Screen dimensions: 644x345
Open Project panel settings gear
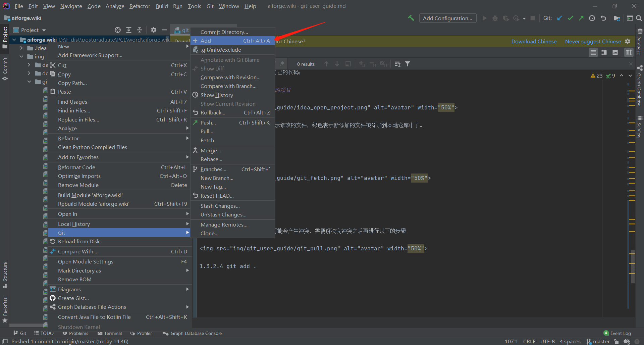click(154, 30)
